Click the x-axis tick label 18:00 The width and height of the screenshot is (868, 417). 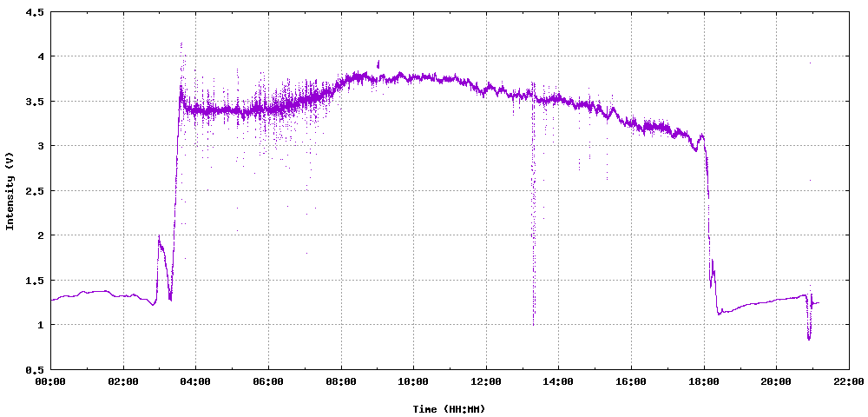[704, 381]
